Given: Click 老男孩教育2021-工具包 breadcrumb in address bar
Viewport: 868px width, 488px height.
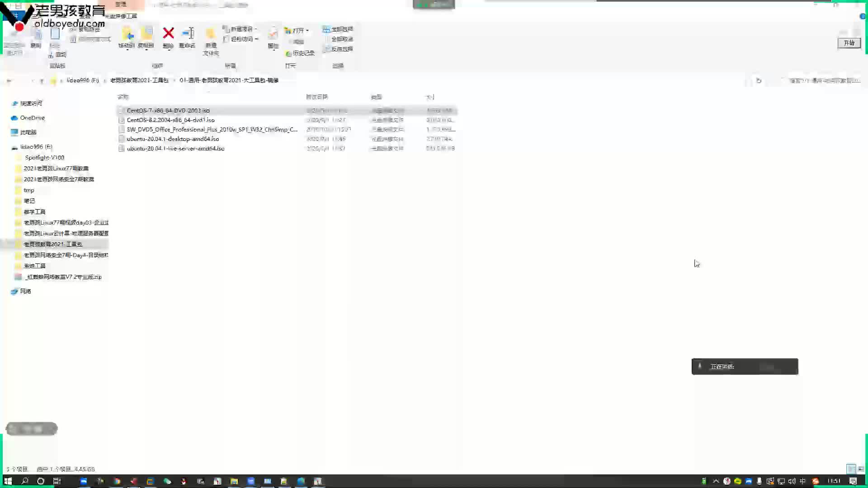Looking at the screenshot, I should click(x=139, y=80).
